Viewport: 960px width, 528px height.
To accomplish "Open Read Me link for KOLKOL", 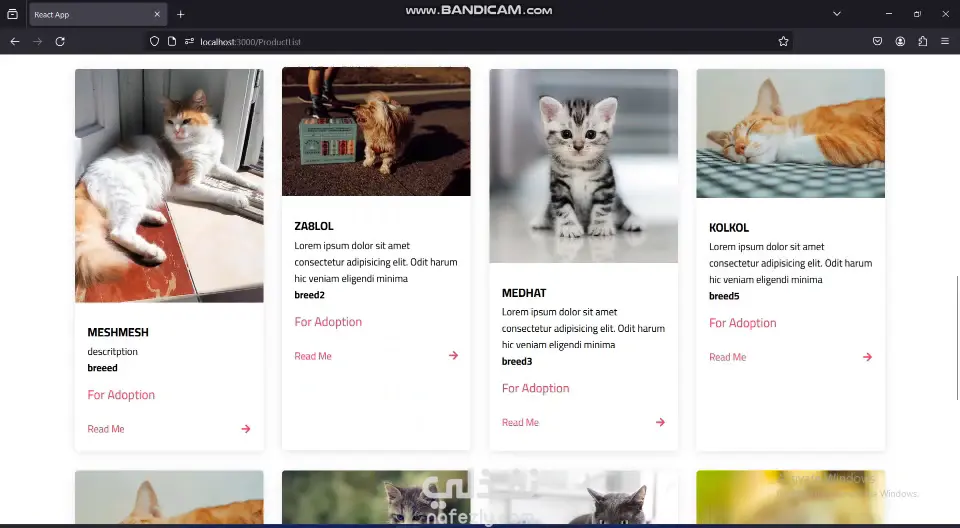I will [x=727, y=357].
